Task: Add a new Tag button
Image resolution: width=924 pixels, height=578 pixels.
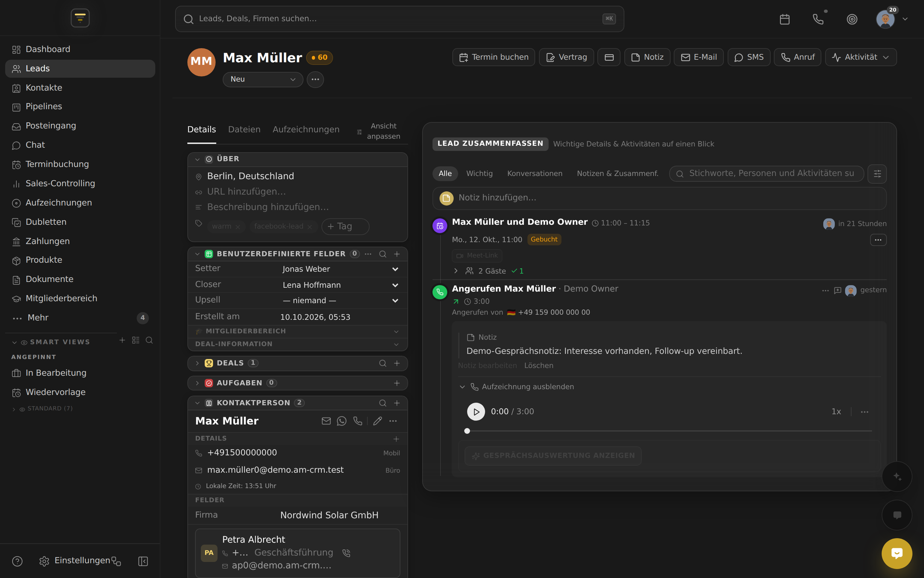Action: pos(345,226)
